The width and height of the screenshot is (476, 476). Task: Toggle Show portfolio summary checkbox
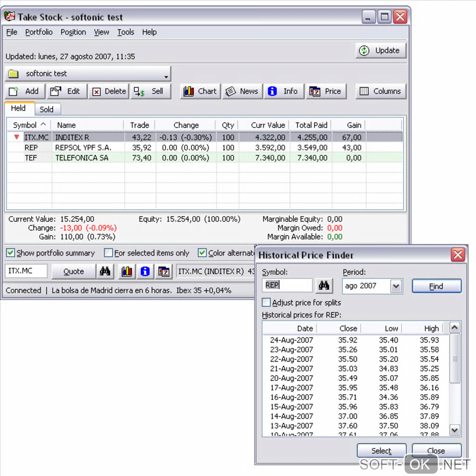(11, 252)
